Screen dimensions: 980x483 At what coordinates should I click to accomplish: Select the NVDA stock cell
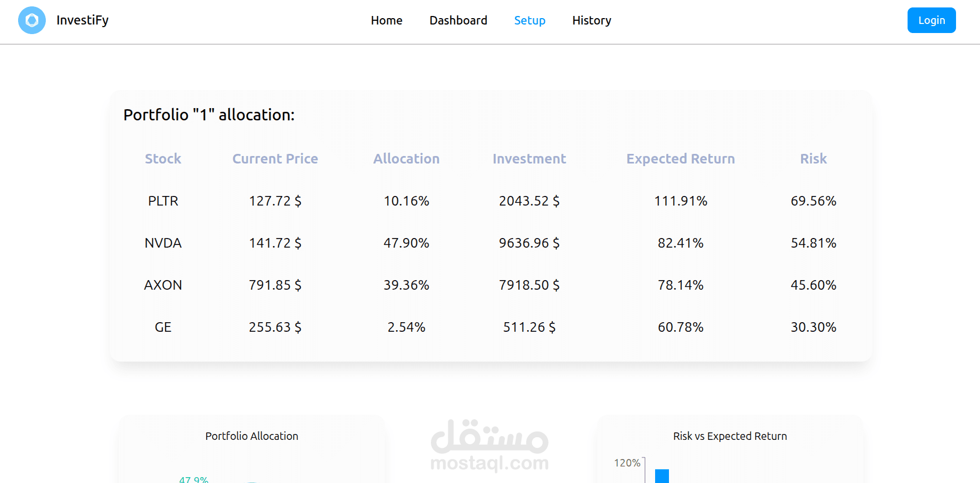pyautogui.click(x=163, y=243)
